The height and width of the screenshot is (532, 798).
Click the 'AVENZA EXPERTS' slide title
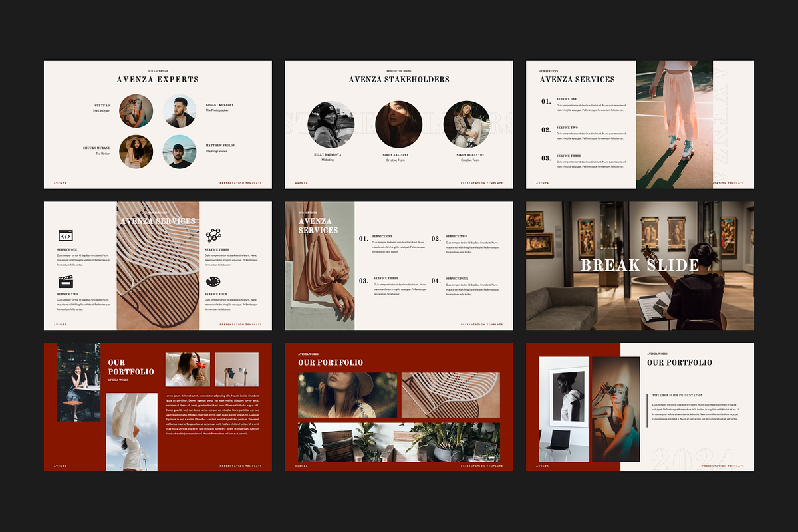pos(158,80)
